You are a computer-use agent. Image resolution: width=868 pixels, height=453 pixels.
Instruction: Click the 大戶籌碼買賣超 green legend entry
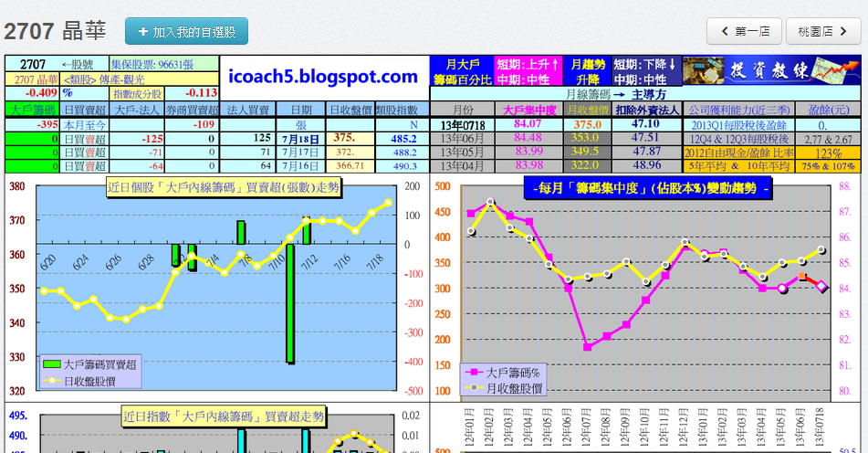coord(89,364)
